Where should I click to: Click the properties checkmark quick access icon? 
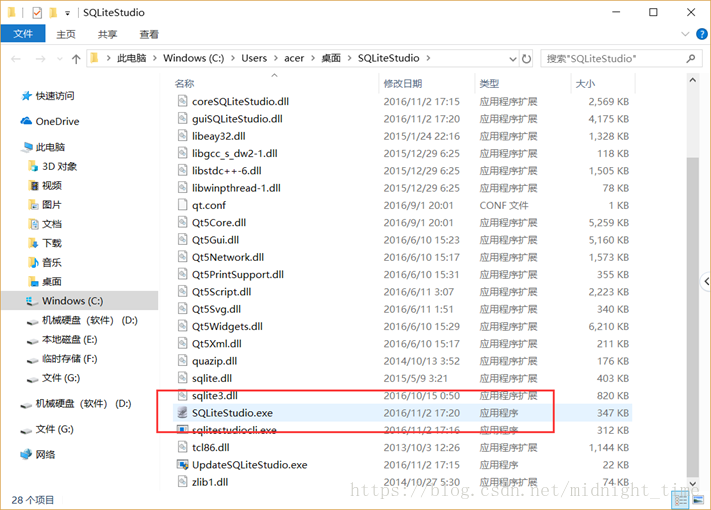click(37, 13)
